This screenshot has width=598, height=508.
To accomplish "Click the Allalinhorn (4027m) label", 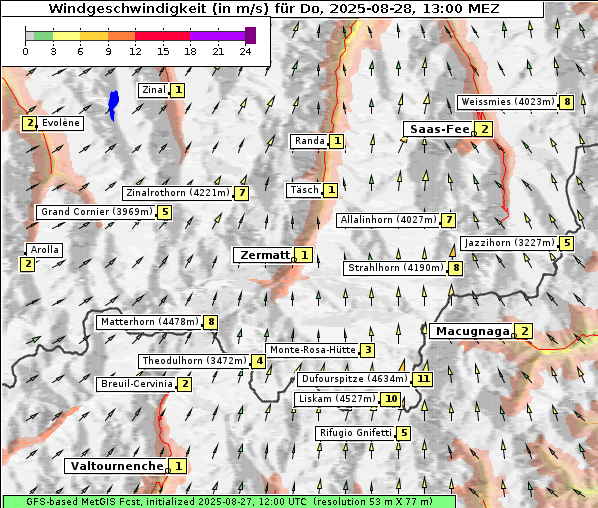I will coord(388,220).
